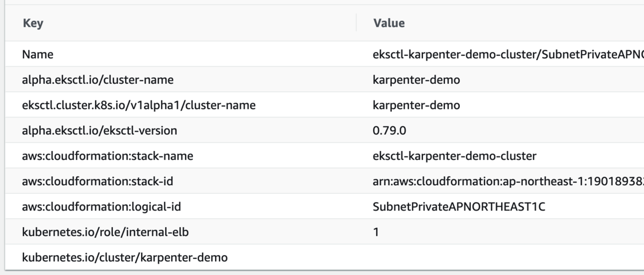Select alpha.eksctl.io/cluster-name key
This screenshot has height=275, width=644.
(x=98, y=80)
